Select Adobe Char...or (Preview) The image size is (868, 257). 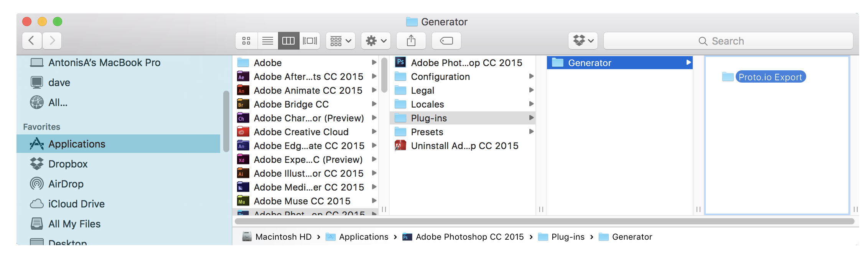(x=306, y=118)
